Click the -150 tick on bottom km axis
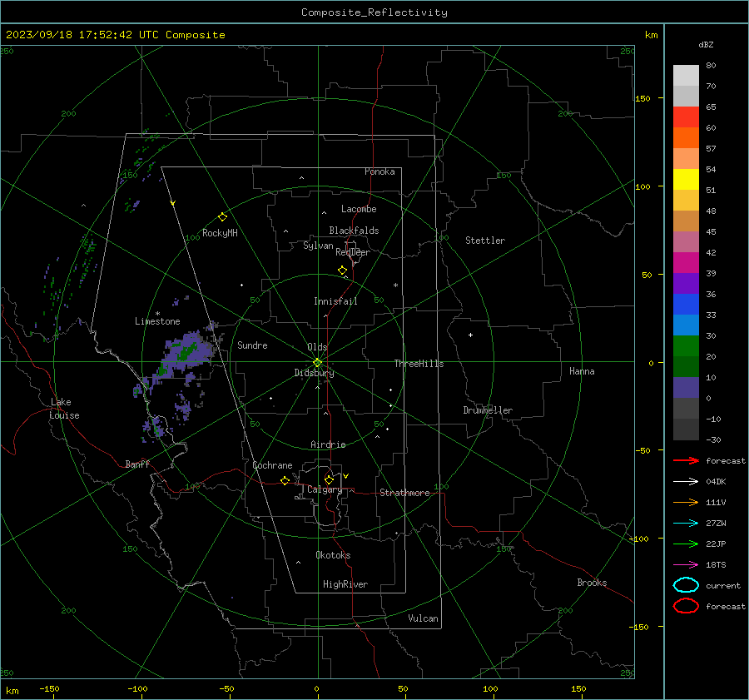This screenshot has width=749, height=700. pos(49,688)
